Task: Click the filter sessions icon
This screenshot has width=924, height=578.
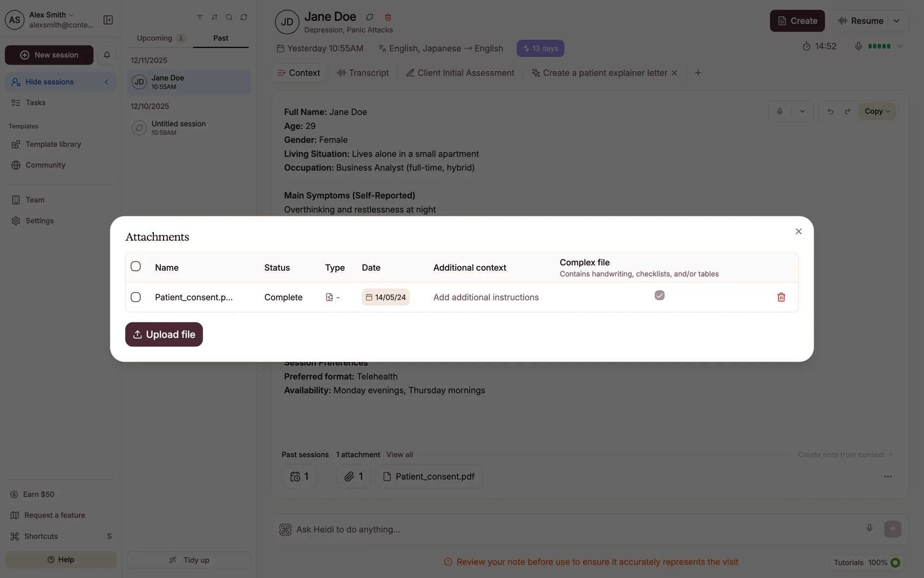Action: pyautogui.click(x=200, y=17)
